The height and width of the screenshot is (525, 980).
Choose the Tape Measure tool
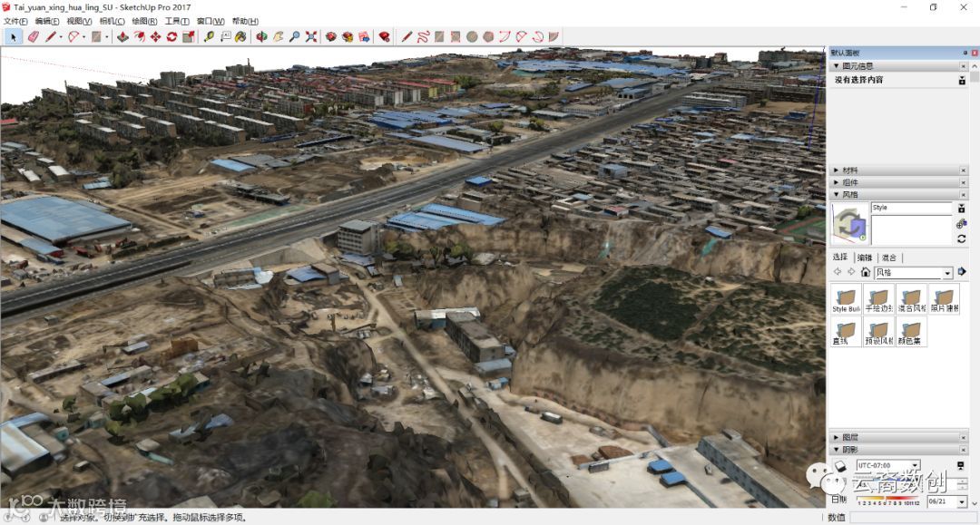(x=209, y=37)
